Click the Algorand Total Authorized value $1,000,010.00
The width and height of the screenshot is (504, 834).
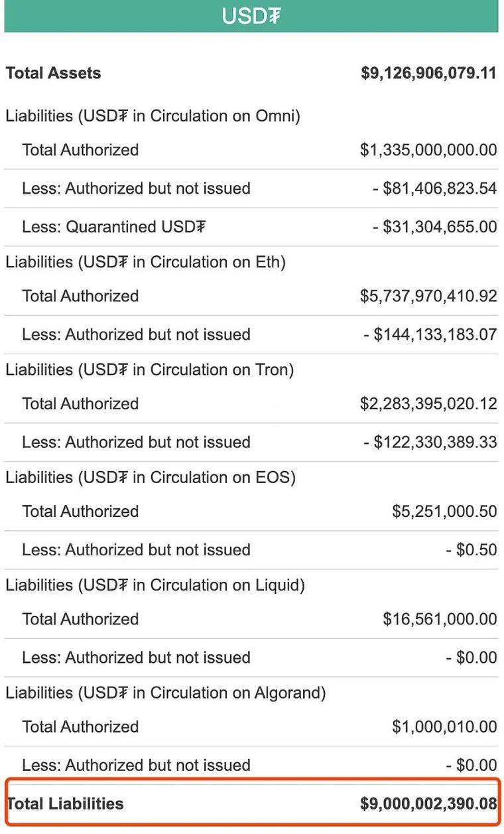click(x=444, y=727)
